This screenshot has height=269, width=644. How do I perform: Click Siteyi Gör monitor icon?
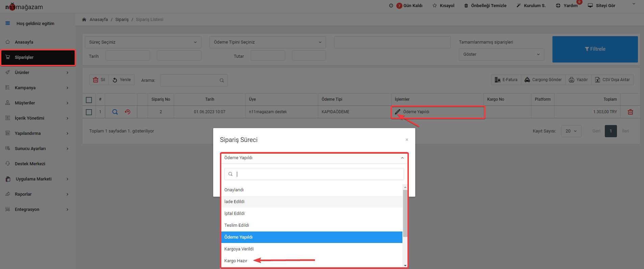(x=590, y=6)
